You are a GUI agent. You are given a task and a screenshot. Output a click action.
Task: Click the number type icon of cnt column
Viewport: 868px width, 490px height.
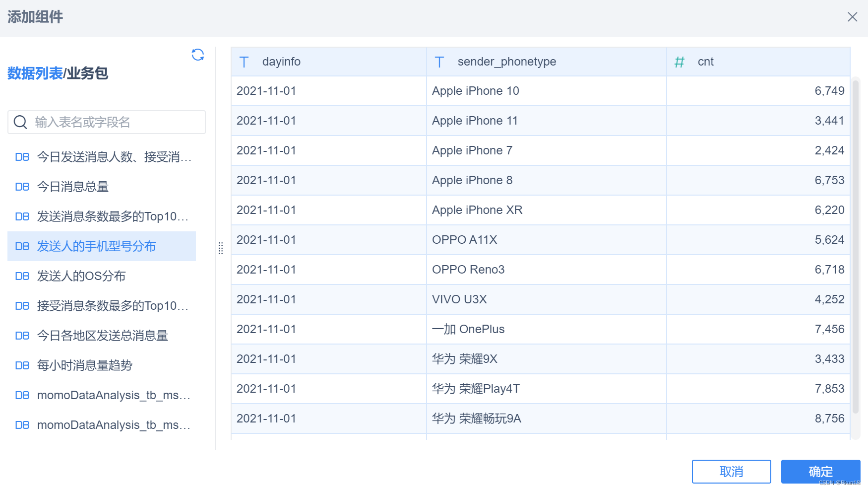680,62
